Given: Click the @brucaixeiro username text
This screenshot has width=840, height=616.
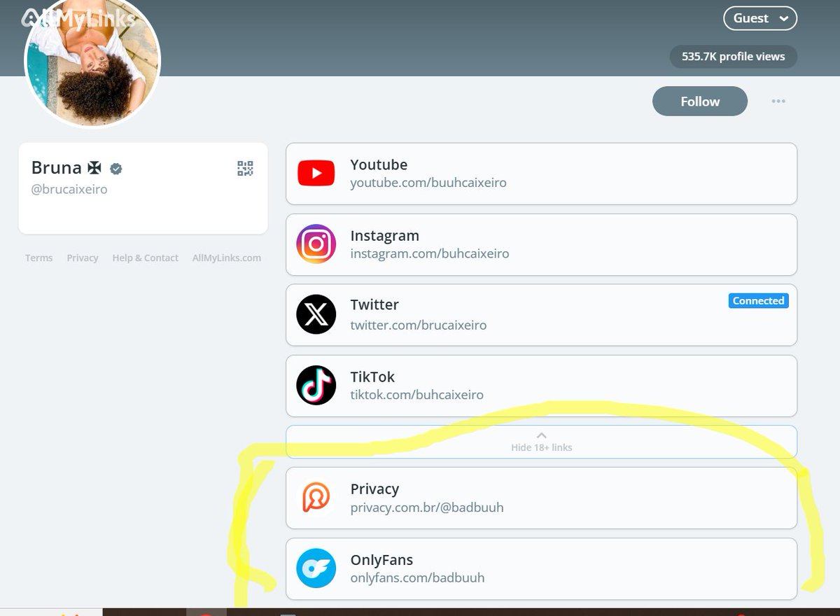Looking at the screenshot, I should tap(69, 190).
